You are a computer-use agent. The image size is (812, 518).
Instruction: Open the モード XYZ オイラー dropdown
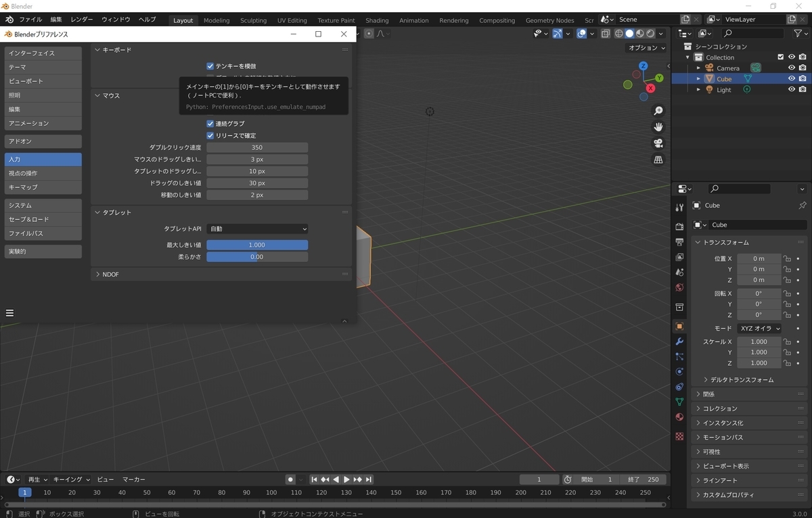[759, 328]
